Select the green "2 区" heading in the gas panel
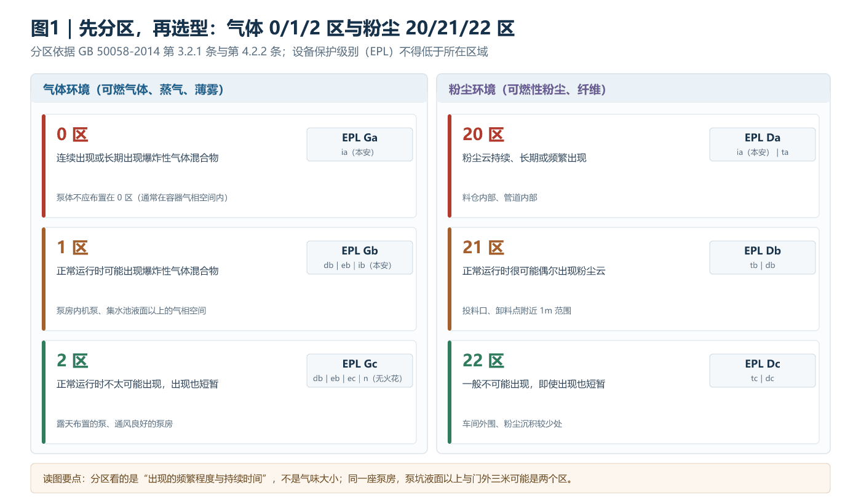The image size is (861, 504). (x=73, y=361)
